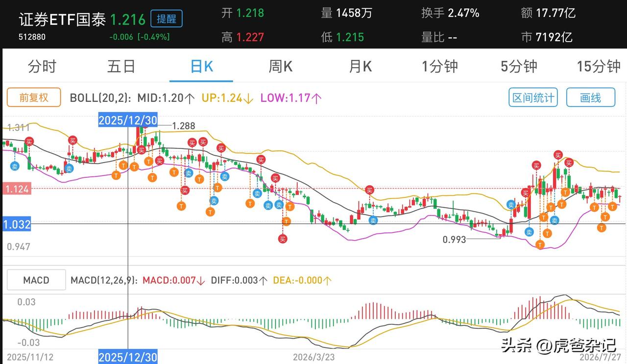Tap the DEA:-0.000 value
The image size is (627, 364).
pos(302,280)
